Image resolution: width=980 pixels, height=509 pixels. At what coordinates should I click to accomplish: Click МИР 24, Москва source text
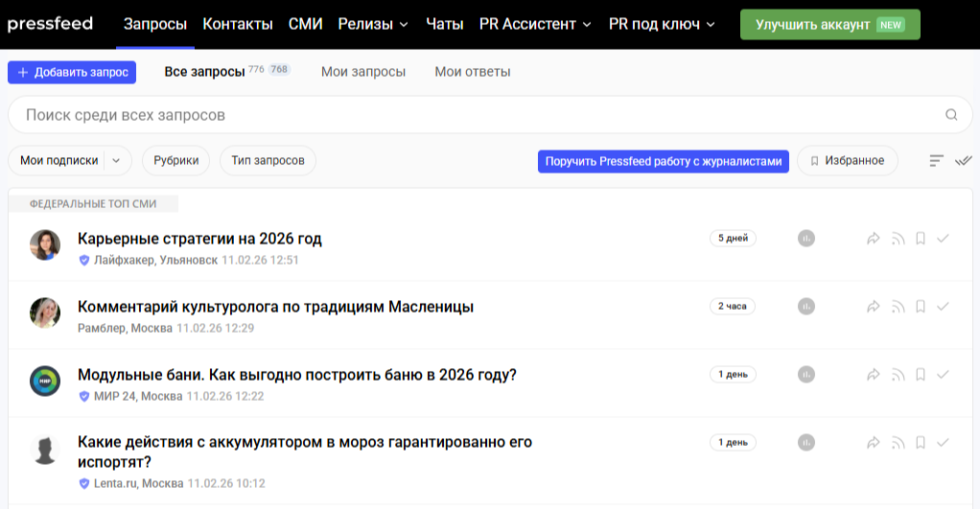(138, 396)
